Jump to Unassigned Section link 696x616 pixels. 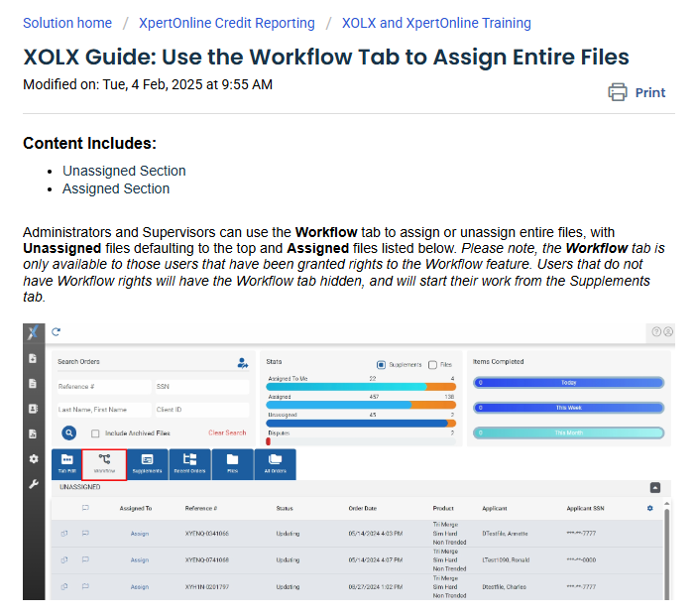(x=124, y=171)
